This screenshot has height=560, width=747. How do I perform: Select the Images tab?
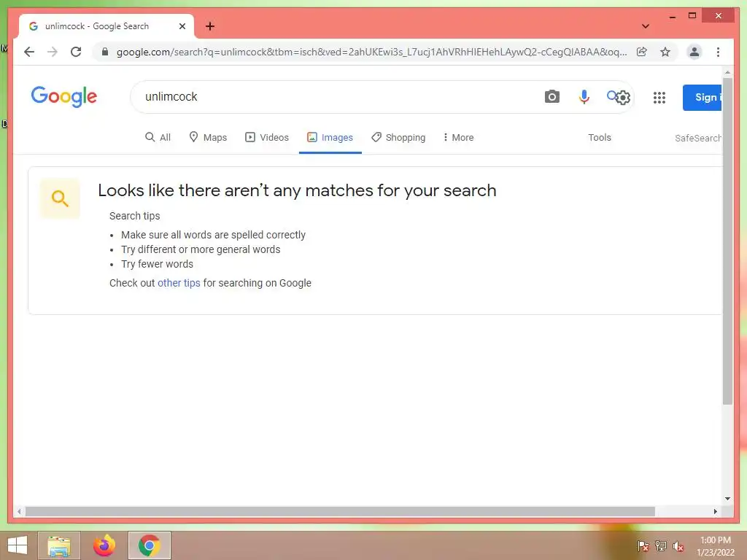click(x=330, y=138)
